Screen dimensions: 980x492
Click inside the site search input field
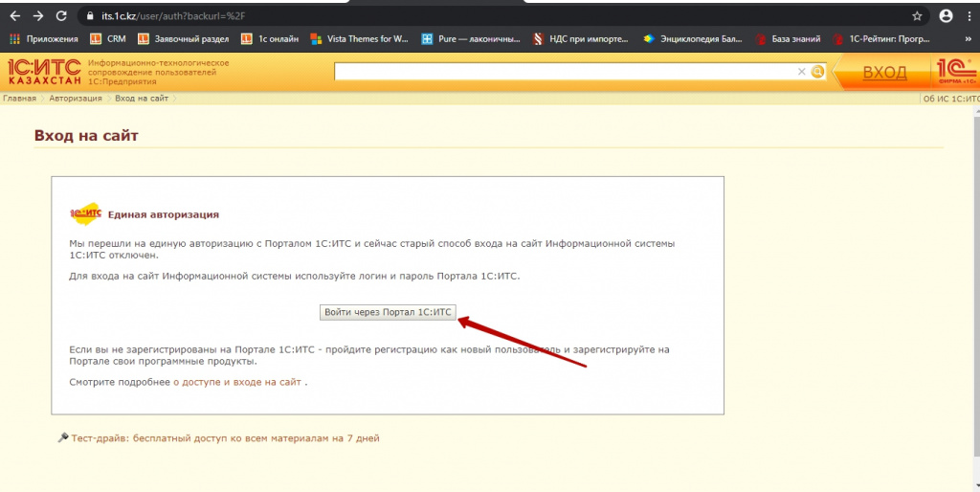point(565,72)
